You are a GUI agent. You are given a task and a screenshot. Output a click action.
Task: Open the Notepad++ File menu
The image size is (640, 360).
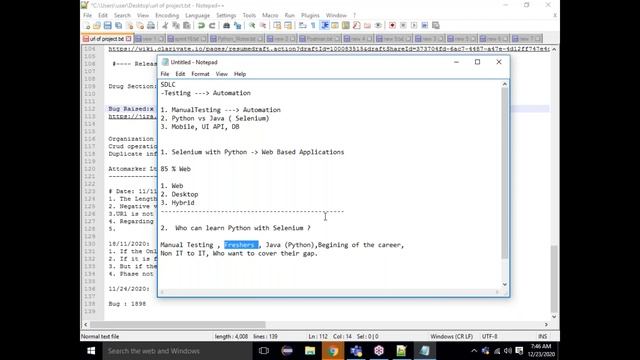pyautogui.click(x=87, y=15)
